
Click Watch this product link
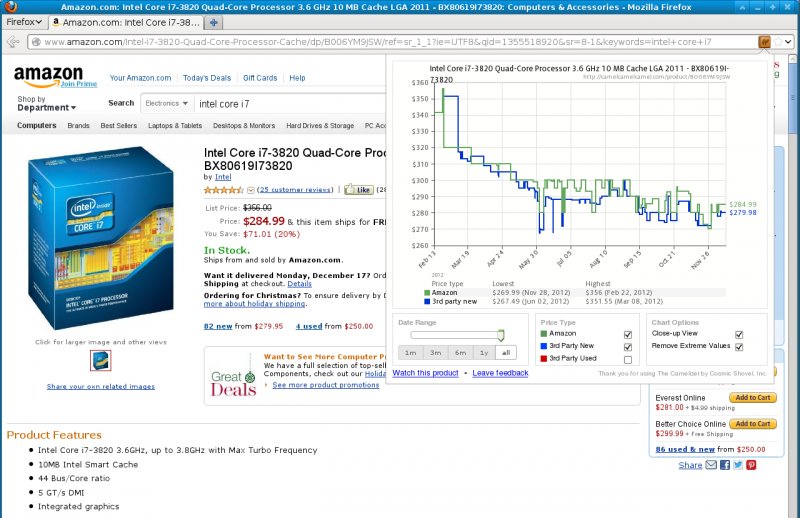point(426,373)
